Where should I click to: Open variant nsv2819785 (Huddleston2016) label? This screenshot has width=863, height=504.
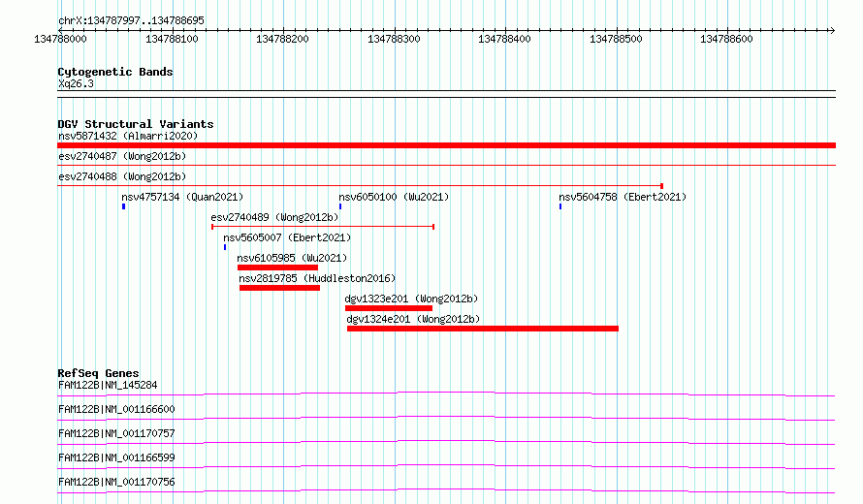(317, 278)
